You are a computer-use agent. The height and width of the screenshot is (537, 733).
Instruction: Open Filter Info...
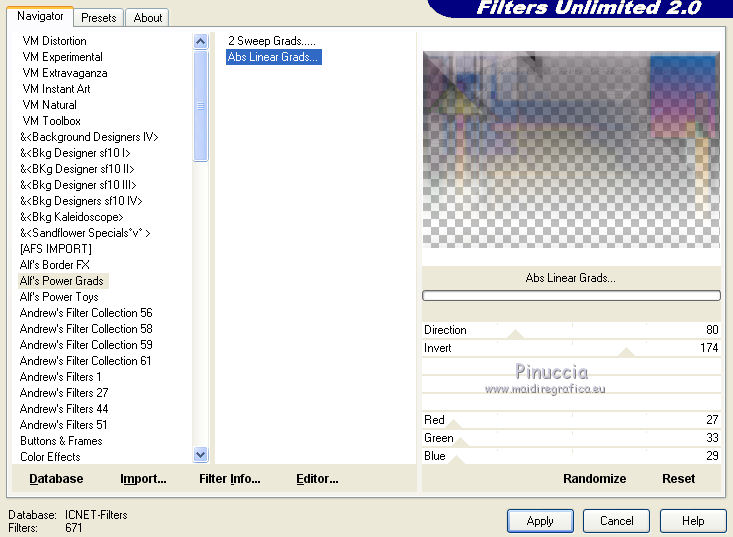(x=230, y=479)
